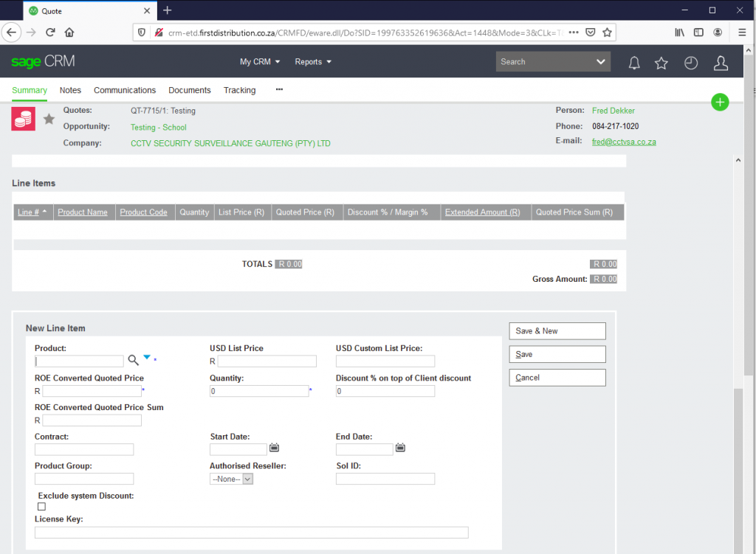Open favorites star in top bar
This screenshot has height=554, width=756.
pyautogui.click(x=661, y=63)
